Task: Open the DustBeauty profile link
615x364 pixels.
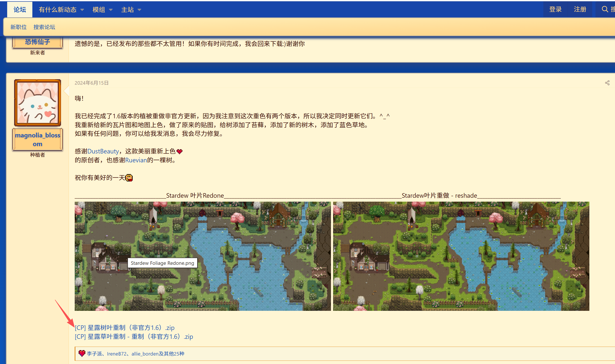Action: 103,151
